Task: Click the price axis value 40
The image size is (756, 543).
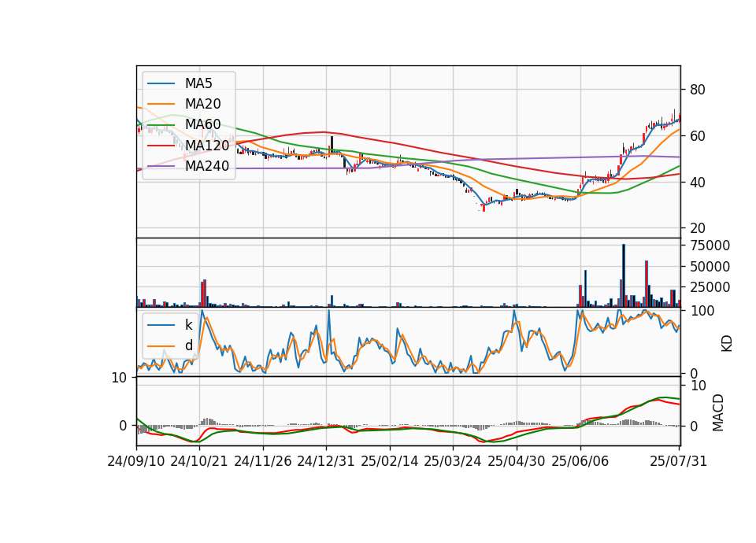Action: [x=697, y=182]
